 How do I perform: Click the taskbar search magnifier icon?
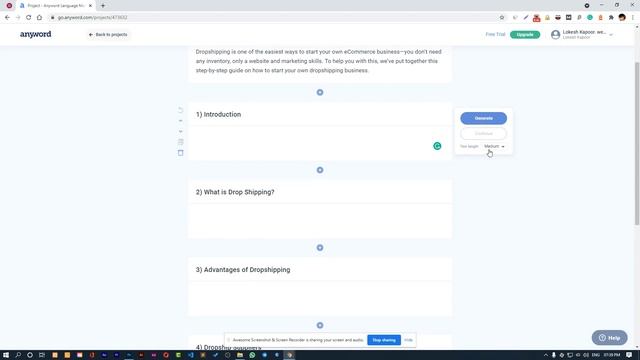(x=18, y=355)
